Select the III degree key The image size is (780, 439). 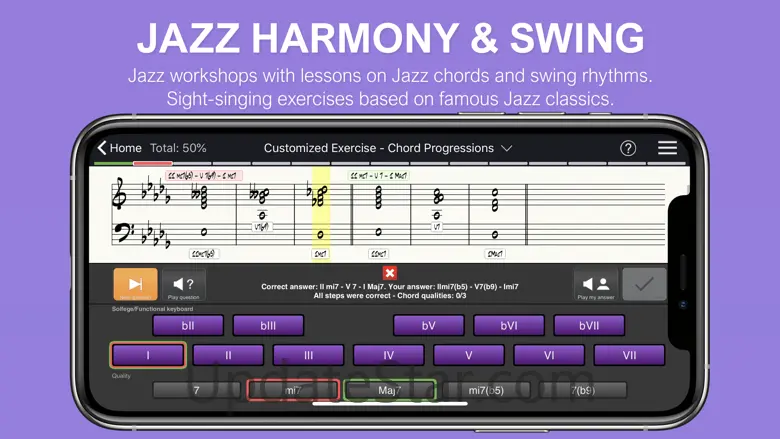[x=308, y=355]
